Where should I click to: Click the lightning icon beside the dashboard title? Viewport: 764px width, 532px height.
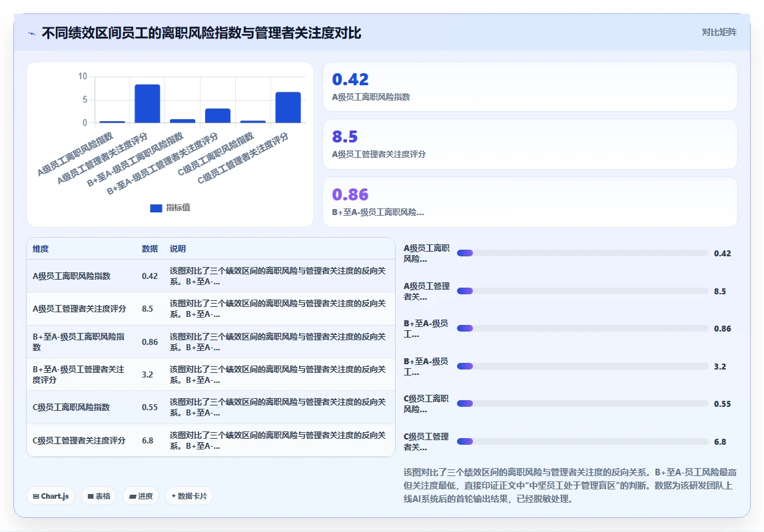pos(32,33)
